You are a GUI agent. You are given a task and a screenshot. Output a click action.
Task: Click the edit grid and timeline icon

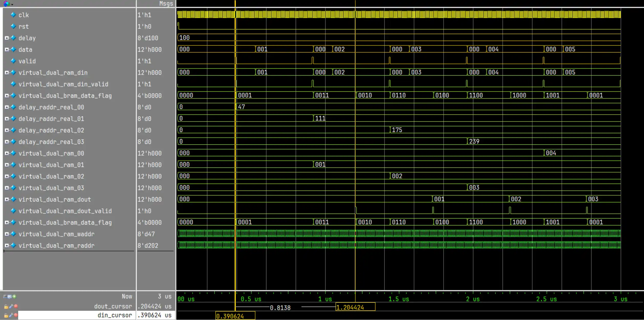(9, 296)
